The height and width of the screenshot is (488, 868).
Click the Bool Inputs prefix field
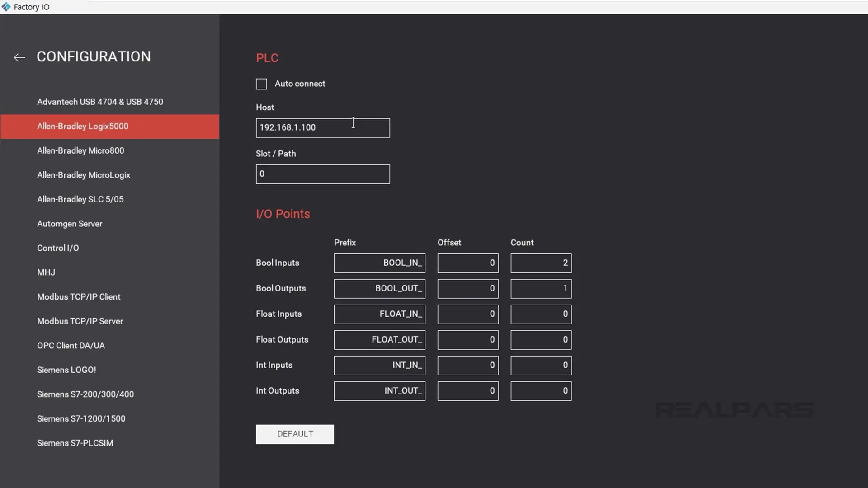pos(380,263)
